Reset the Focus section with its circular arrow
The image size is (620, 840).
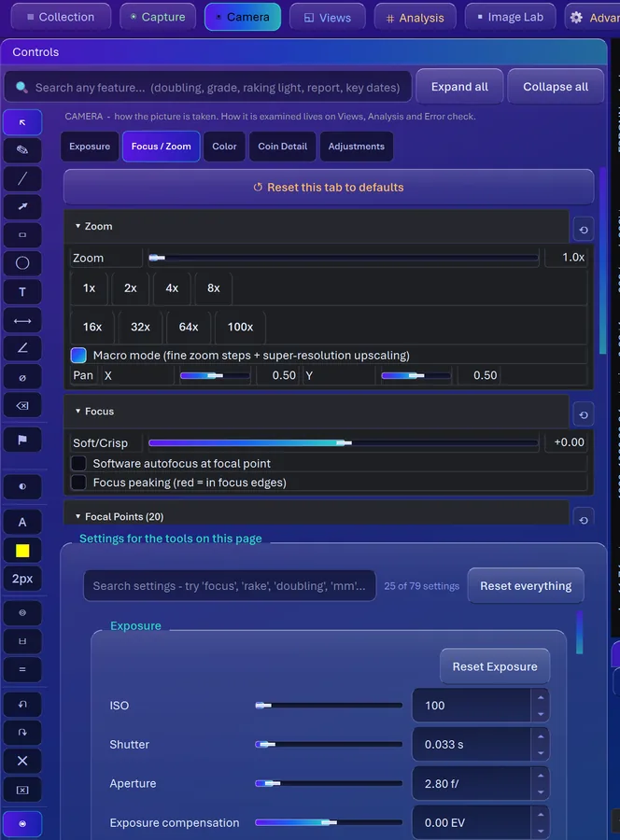coord(584,414)
